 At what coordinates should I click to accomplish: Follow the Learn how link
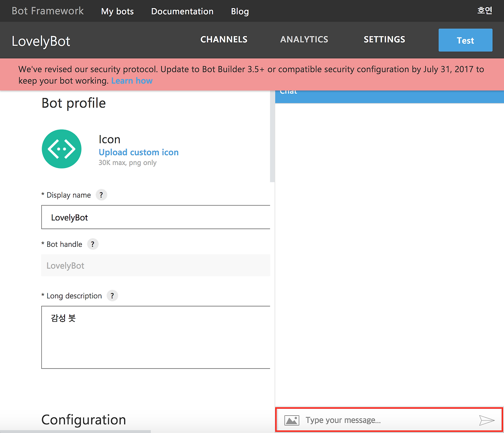[x=132, y=81]
